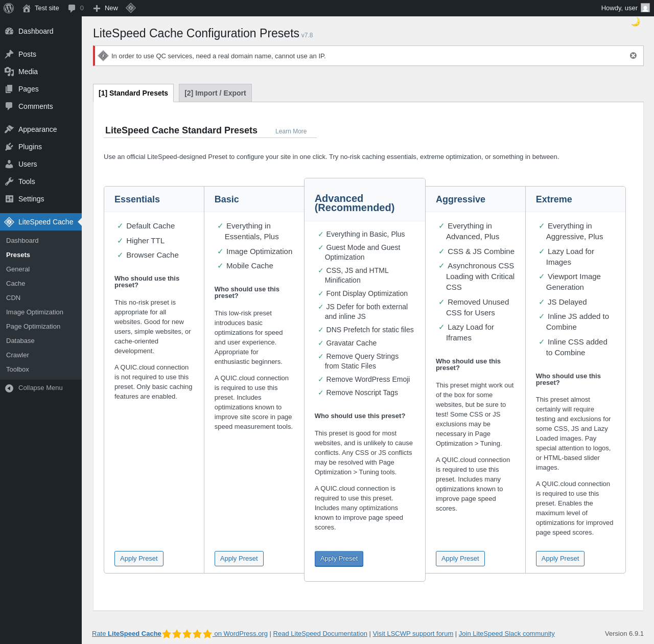
Task: Click the LiteSpeed diamond icon in admin bar
Action: click(x=131, y=8)
